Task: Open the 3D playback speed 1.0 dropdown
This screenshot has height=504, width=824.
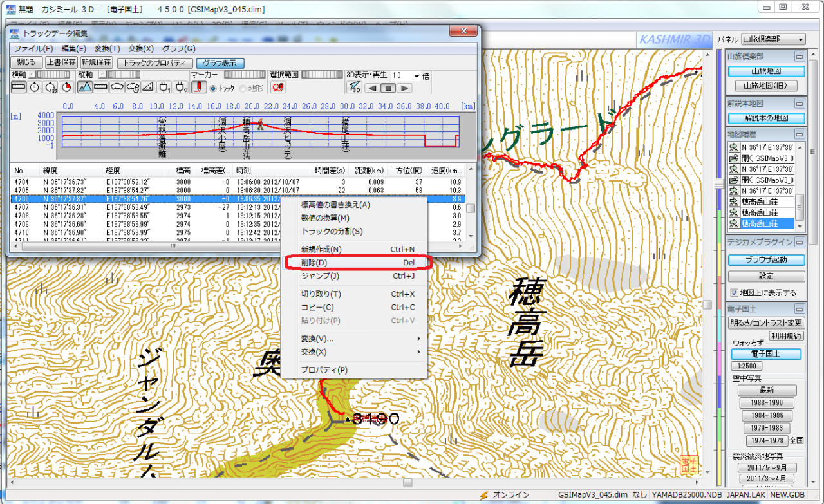Action: click(x=417, y=75)
